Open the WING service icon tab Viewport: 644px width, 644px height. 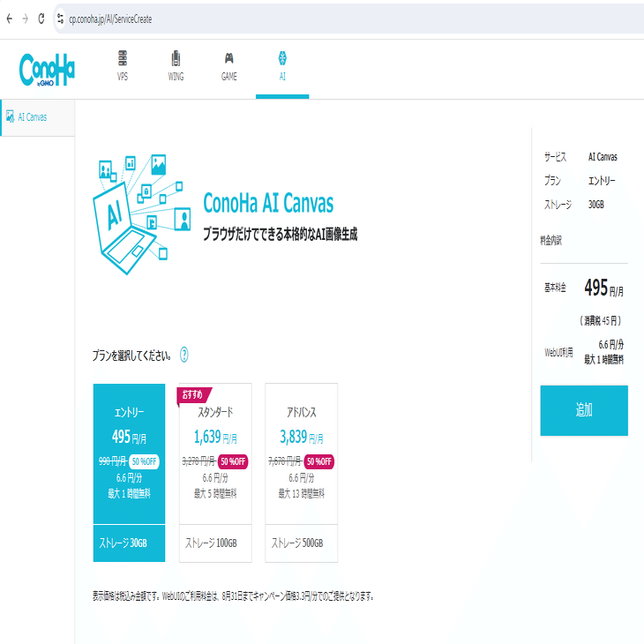point(176,58)
